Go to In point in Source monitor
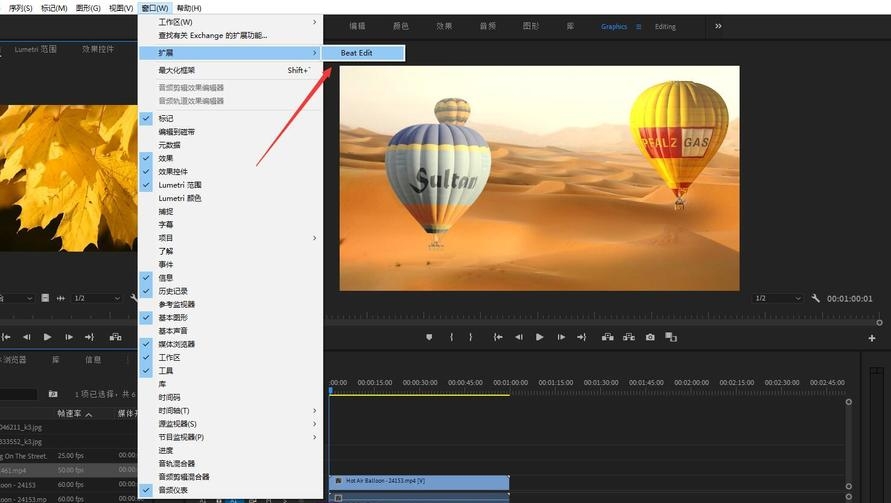891x503 pixels. coord(6,337)
